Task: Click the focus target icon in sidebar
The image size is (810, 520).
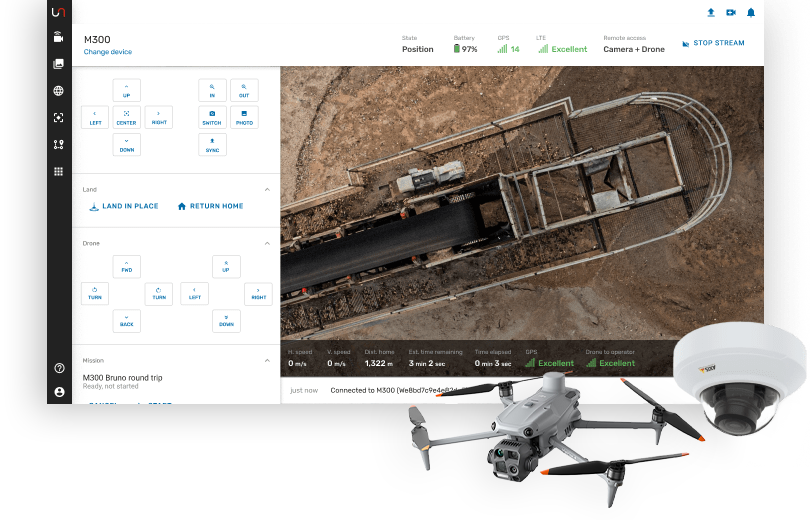Action: pyautogui.click(x=58, y=118)
